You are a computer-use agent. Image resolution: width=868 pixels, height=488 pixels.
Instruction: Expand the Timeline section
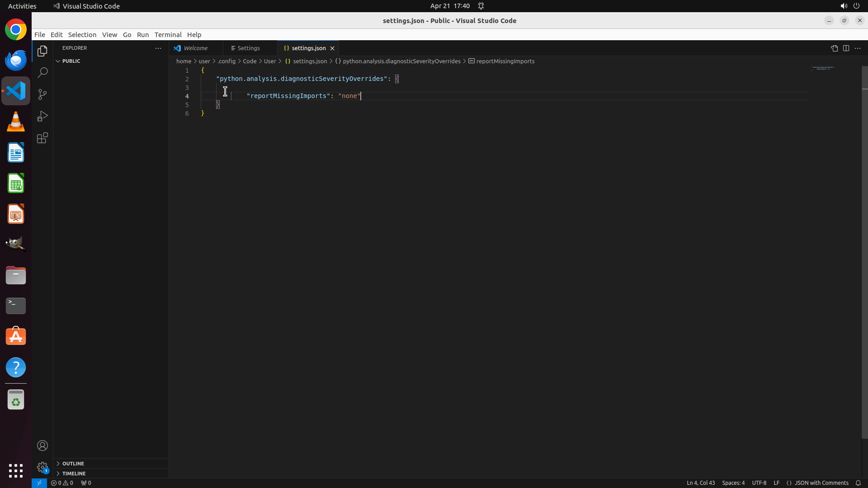[x=74, y=474]
